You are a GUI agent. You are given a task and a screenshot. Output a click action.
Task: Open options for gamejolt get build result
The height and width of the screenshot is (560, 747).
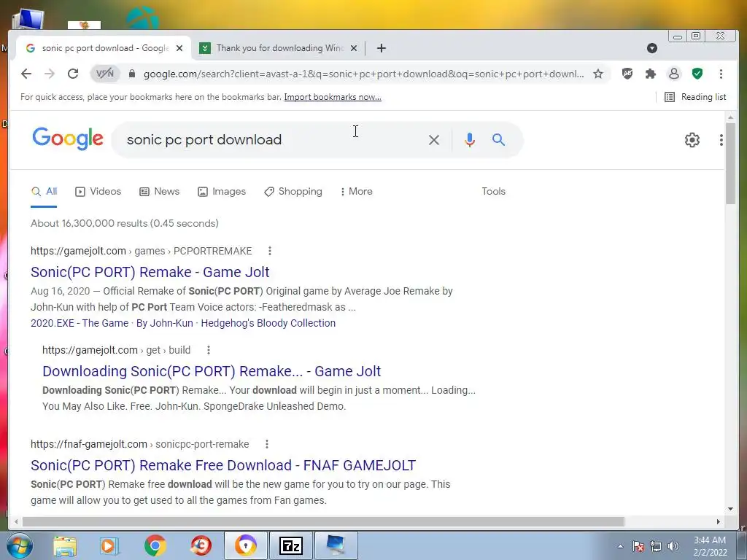208,350
